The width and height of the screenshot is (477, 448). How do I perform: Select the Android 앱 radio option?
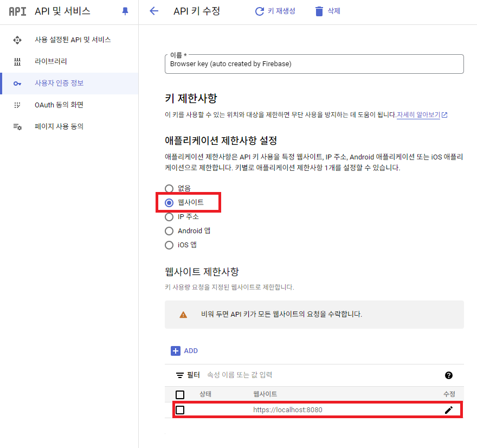[x=169, y=231]
